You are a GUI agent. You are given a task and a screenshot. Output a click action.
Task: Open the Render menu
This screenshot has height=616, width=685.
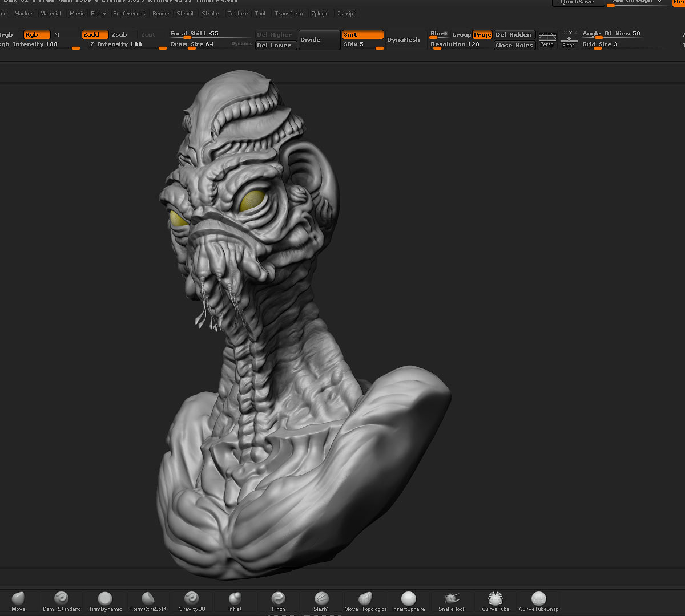[x=162, y=13]
